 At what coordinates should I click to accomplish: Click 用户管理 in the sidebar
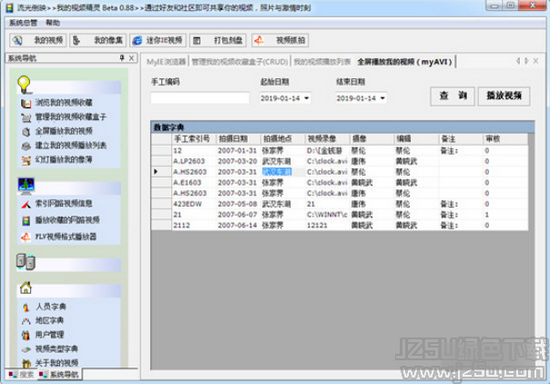[x=49, y=335]
